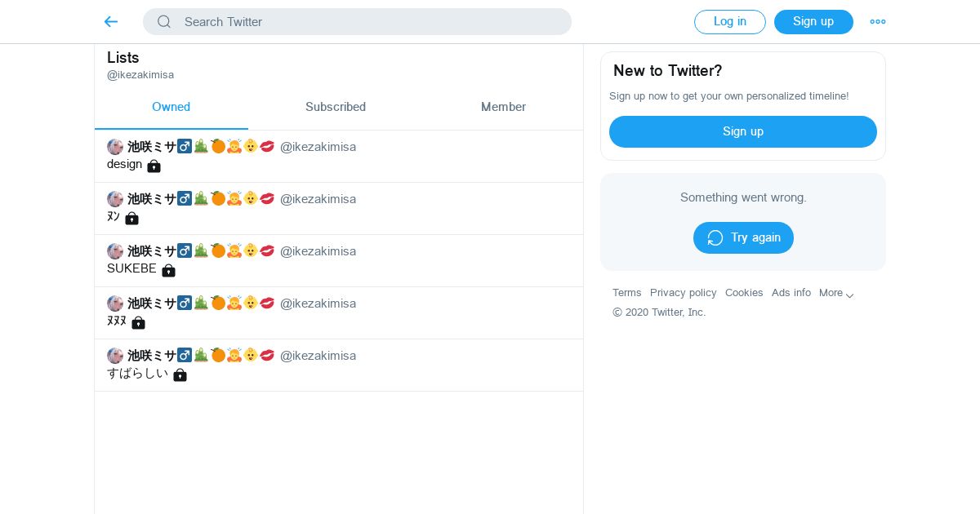The image size is (980, 514).
Task: Click the lock icon beside すばらしい list
Action: tap(180, 374)
